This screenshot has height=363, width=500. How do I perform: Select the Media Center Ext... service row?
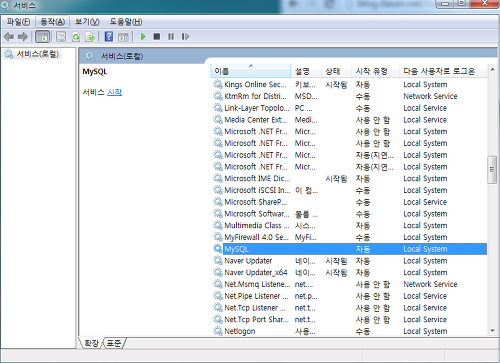click(349, 120)
